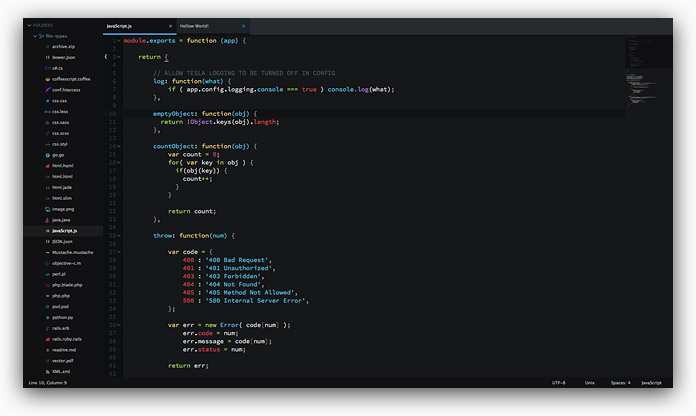
Task: Close the JavaScript.js tab
Action: [170, 26]
